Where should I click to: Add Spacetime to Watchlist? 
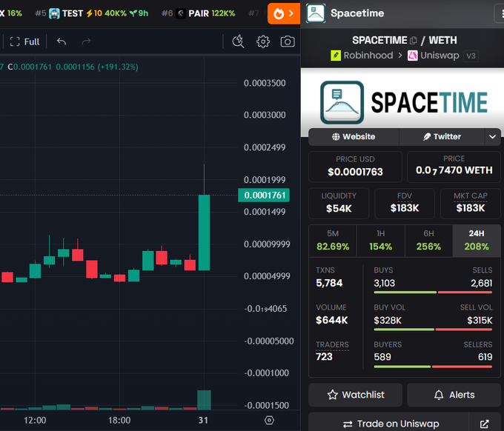pyautogui.click(x=356, y=395)
